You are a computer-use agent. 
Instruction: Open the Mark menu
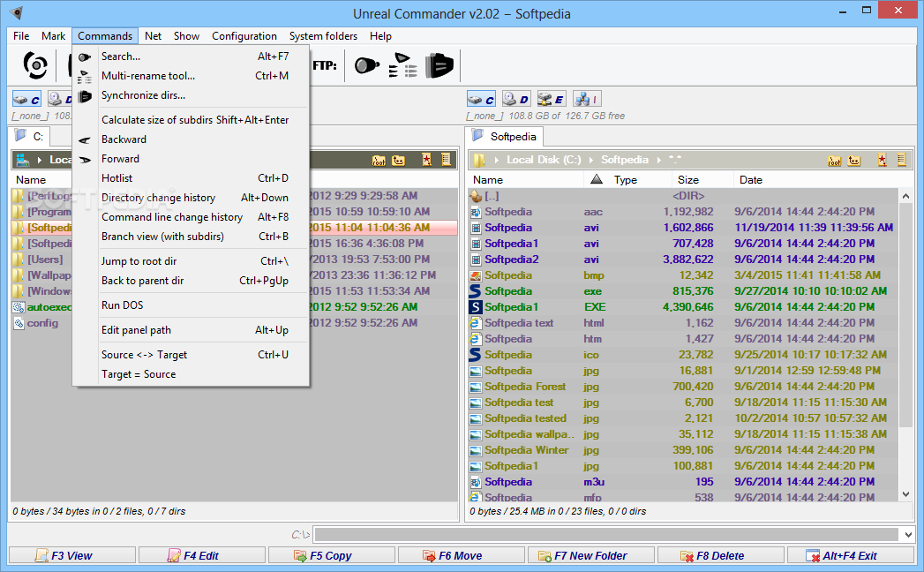click(x=53, y=36)
